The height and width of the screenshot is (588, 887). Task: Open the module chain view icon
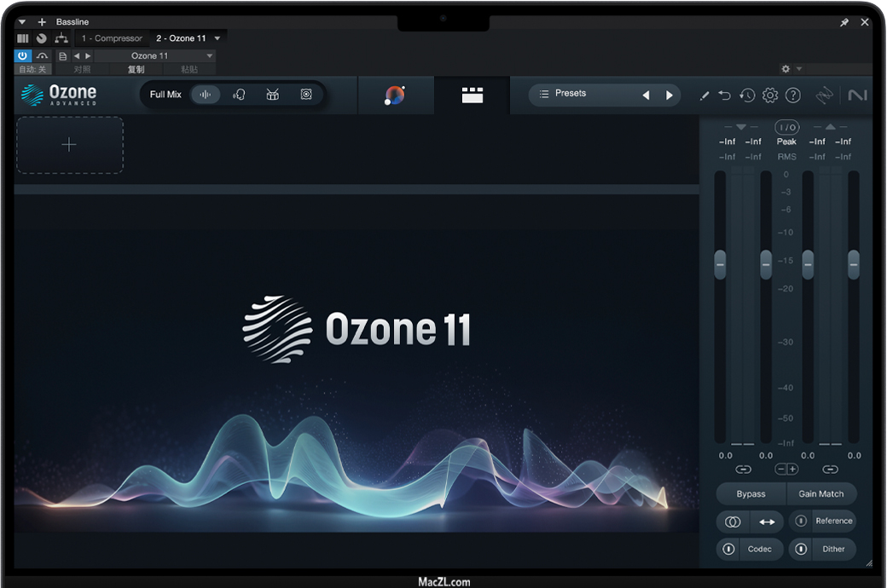tap(472, 95)
